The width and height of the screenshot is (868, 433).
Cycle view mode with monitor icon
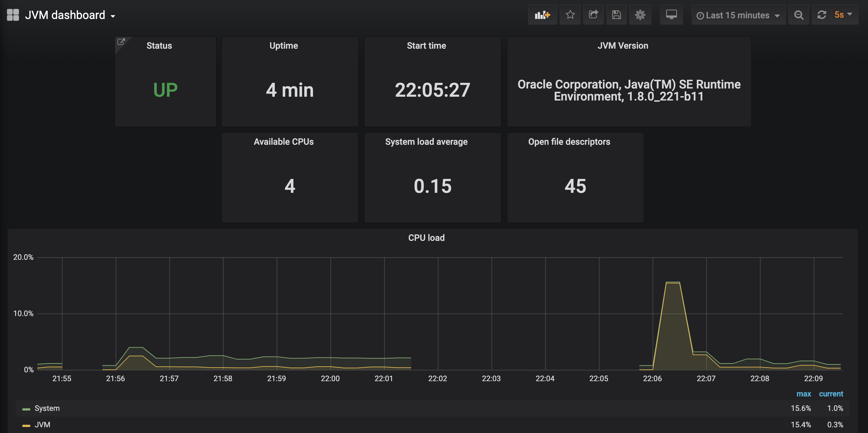pyautogui.click(x=671, y=15)
